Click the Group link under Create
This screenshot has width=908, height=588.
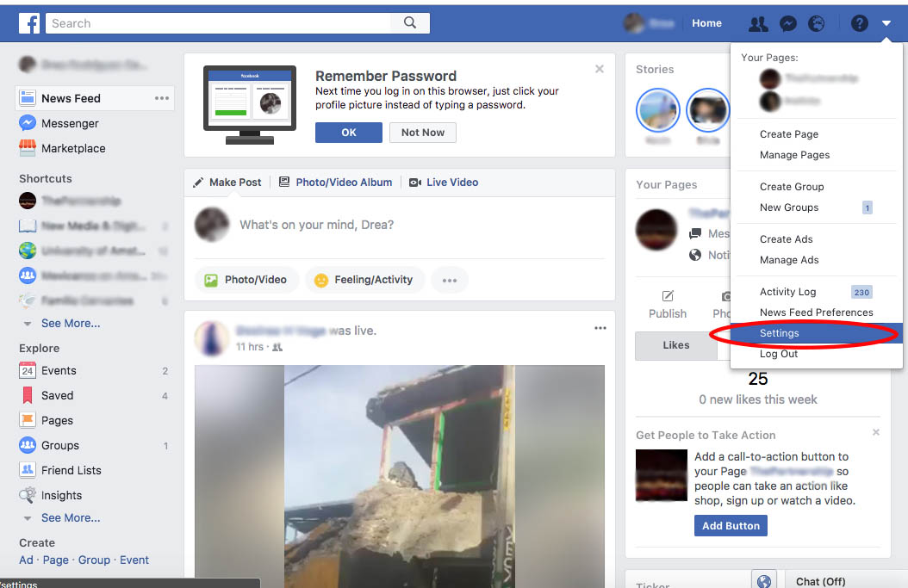pos(94,560)
